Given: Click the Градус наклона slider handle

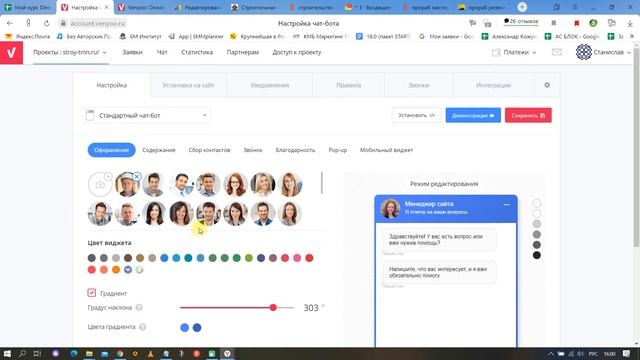Looking at the screenshot, I should tap(273, 307).
